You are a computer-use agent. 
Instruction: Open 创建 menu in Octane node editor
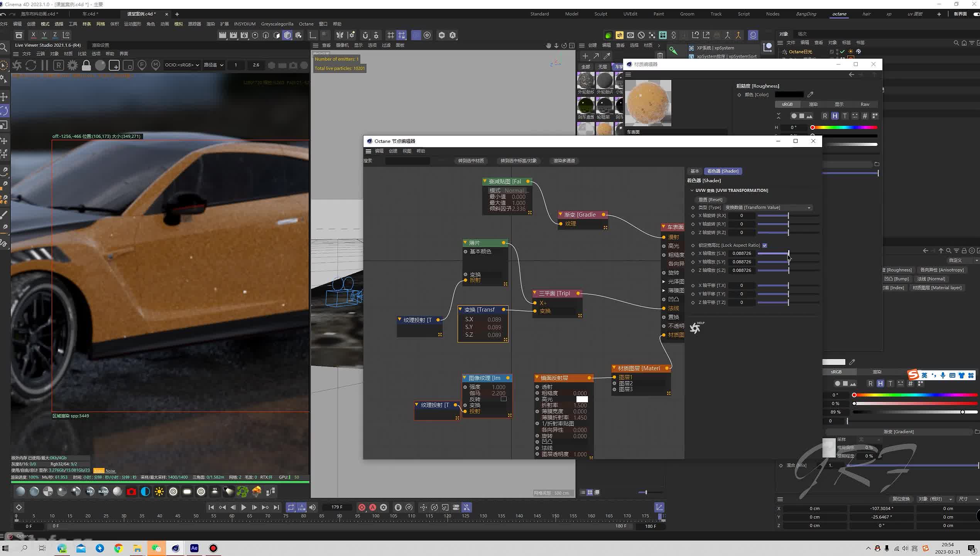[393, 151]
